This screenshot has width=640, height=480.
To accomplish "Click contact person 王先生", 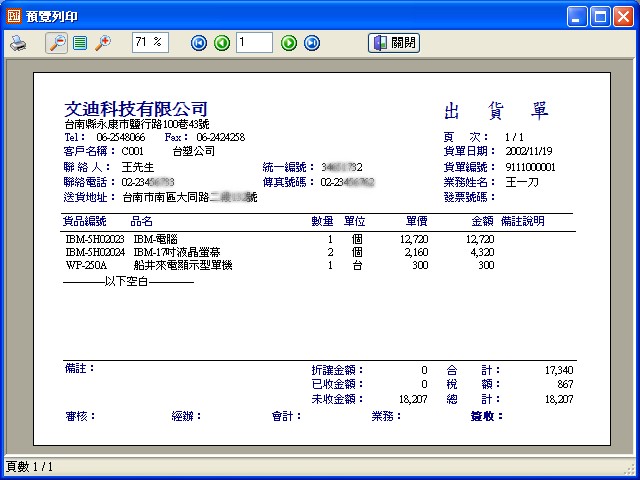I will pyautogui.click(x=138, y=167).
